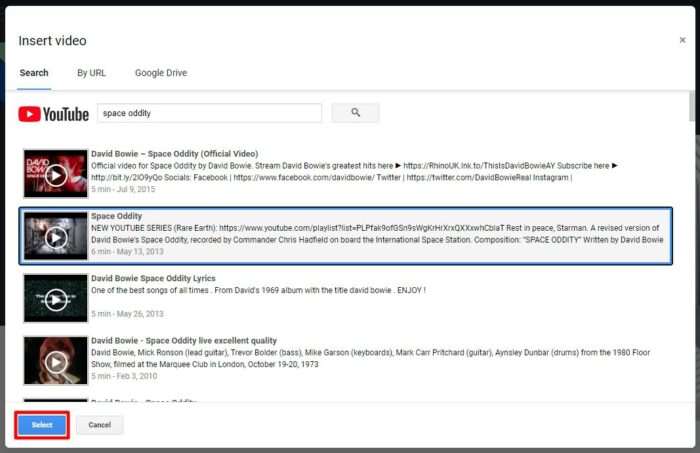Screen dimensions: 700x453
Task: Select 'David Bowie Space Oddity Lyrics' title
Action: click(x=153, y=278)
